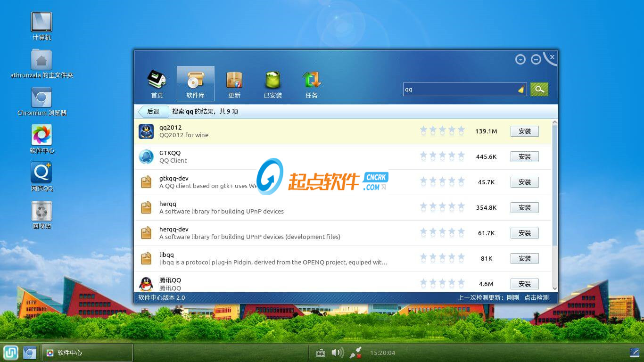Click the 软件中心版本 2.0 status text
The height and width of the screenshot is (362, 644).
click(x=162, y=298)
